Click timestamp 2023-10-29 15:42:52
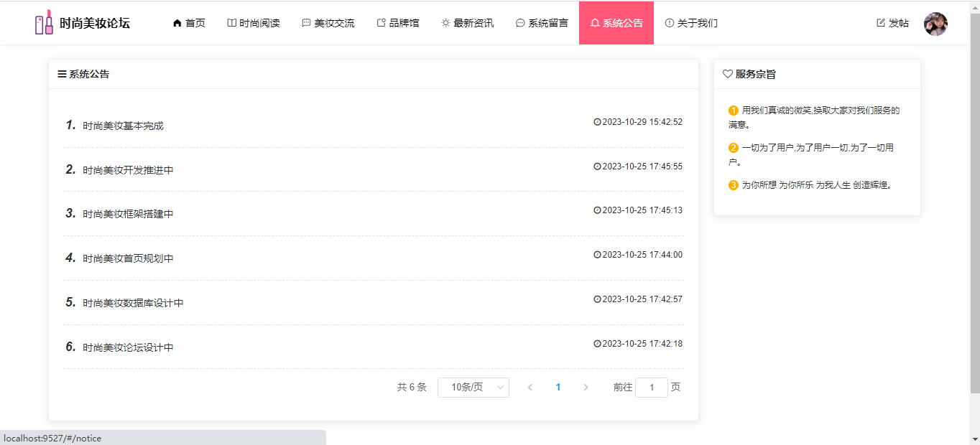The width and height of the screenshot is (980, 445). (x=642, y=122)
